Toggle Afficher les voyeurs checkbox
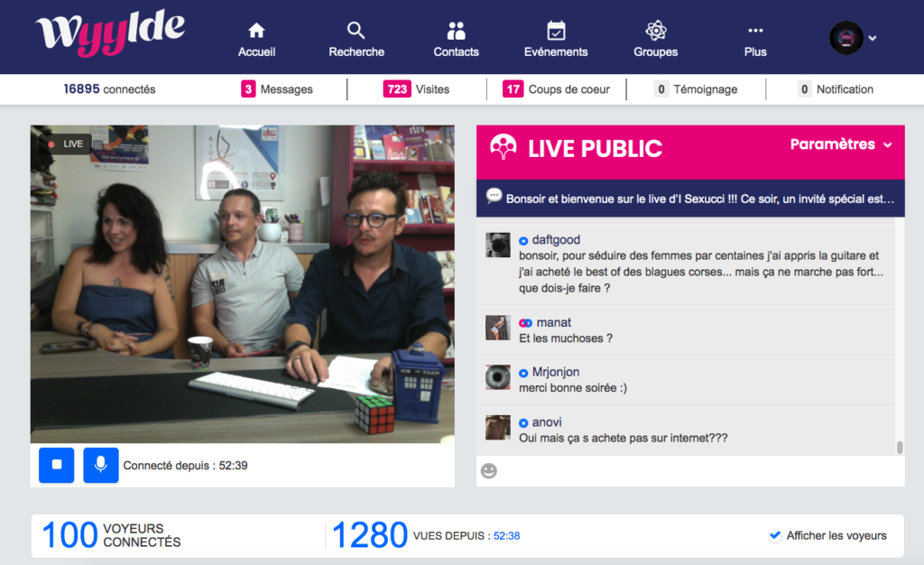924x565 pixels. 774,535
